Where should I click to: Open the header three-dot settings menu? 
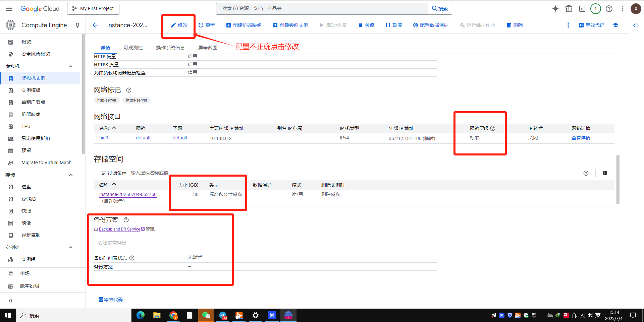[x=623, y=9]
